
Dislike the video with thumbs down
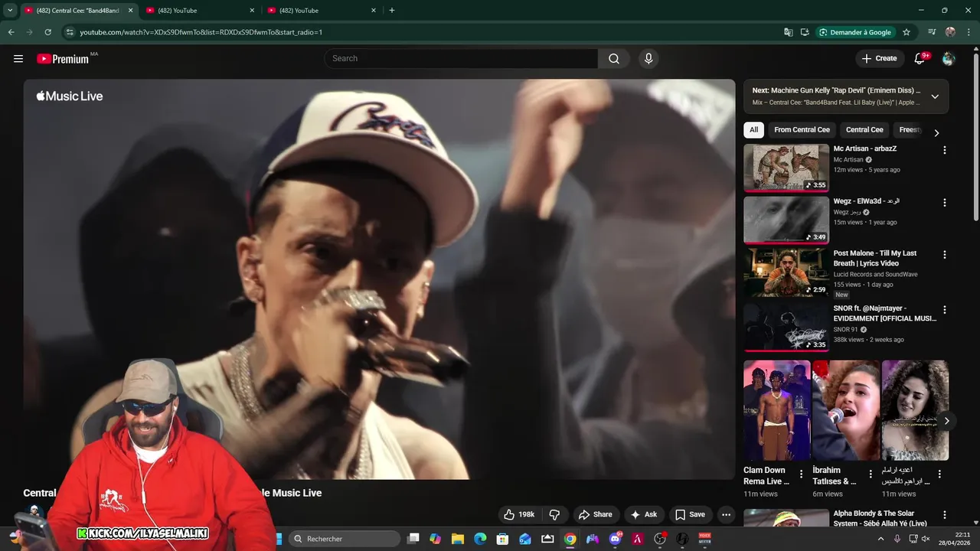pyautogui.click(x=555, y=514)
